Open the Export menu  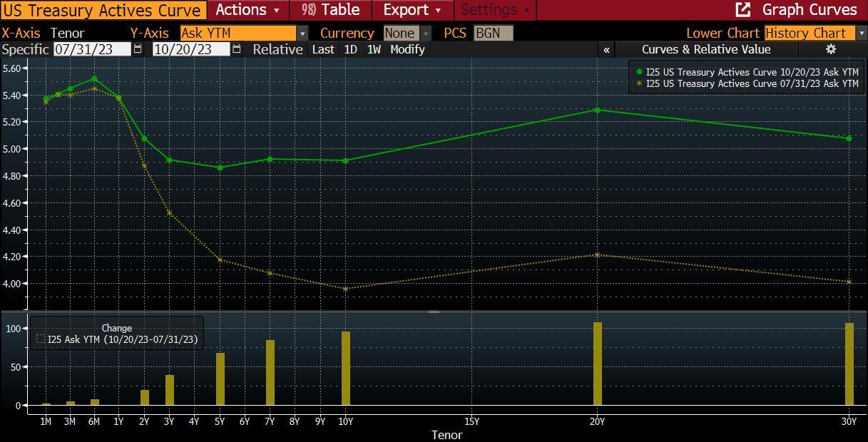[x=412, y=10]
